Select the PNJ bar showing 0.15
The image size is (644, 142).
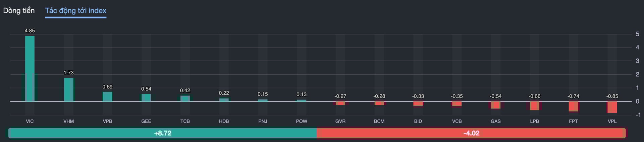click(263, 100)
